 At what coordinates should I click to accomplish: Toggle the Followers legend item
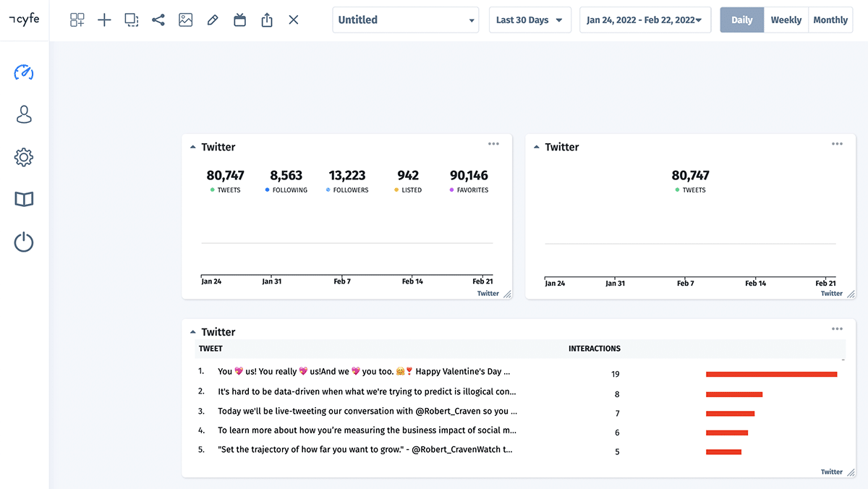pos(347,190)
